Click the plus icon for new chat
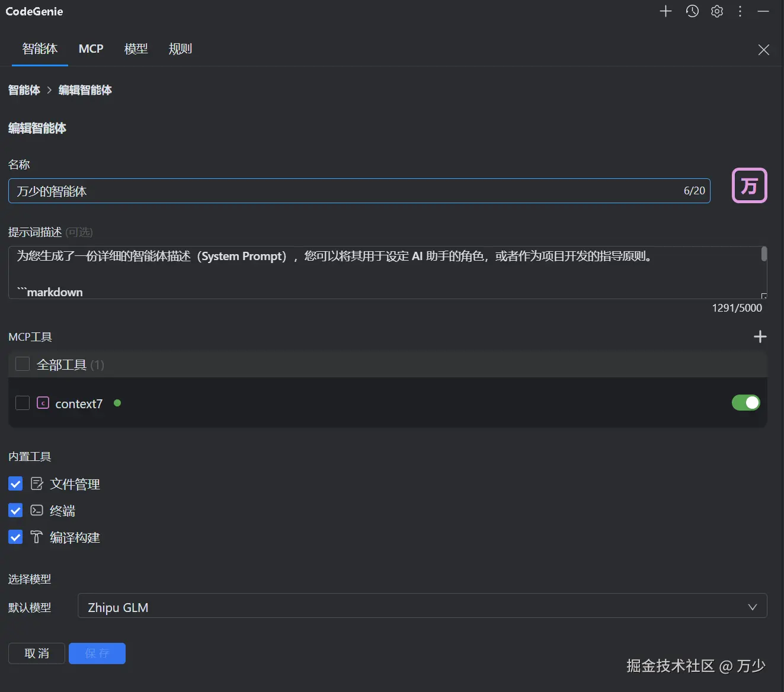Screen dimensions: 784x692 [x=665, y=11]
